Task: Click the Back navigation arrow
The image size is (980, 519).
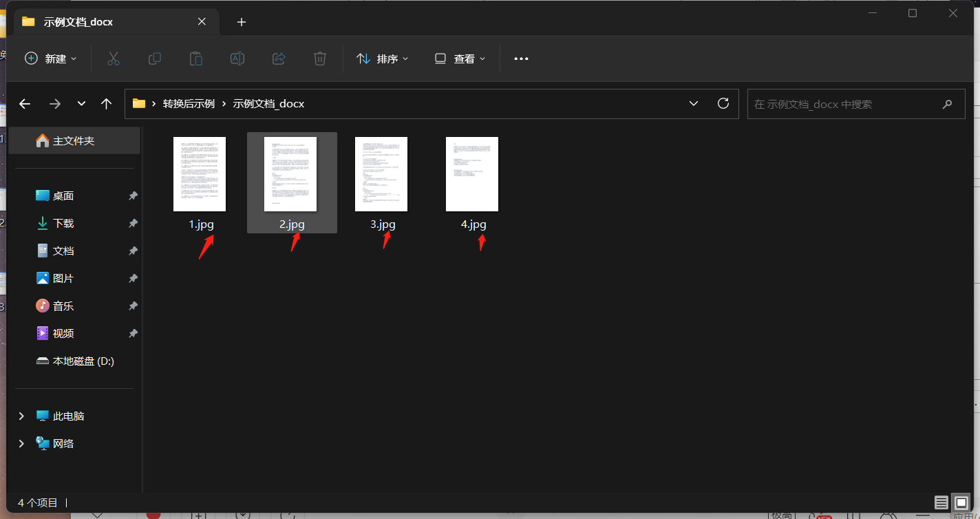Action: coord(25,103)
